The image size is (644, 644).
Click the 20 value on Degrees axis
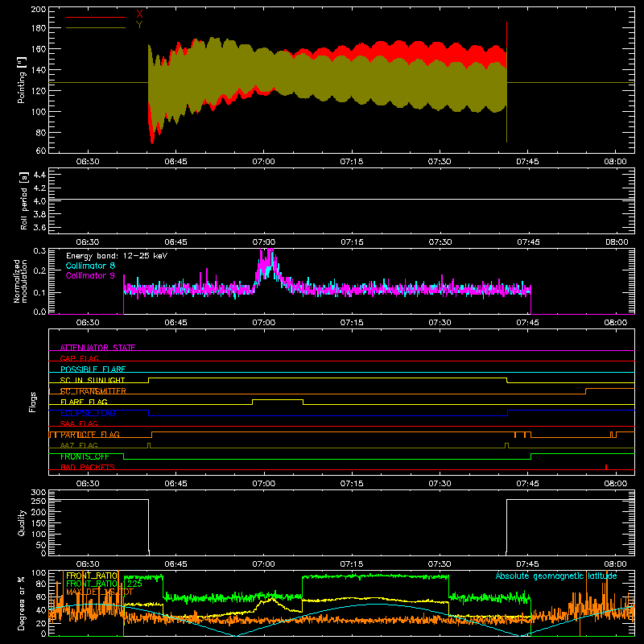(41, 623)
